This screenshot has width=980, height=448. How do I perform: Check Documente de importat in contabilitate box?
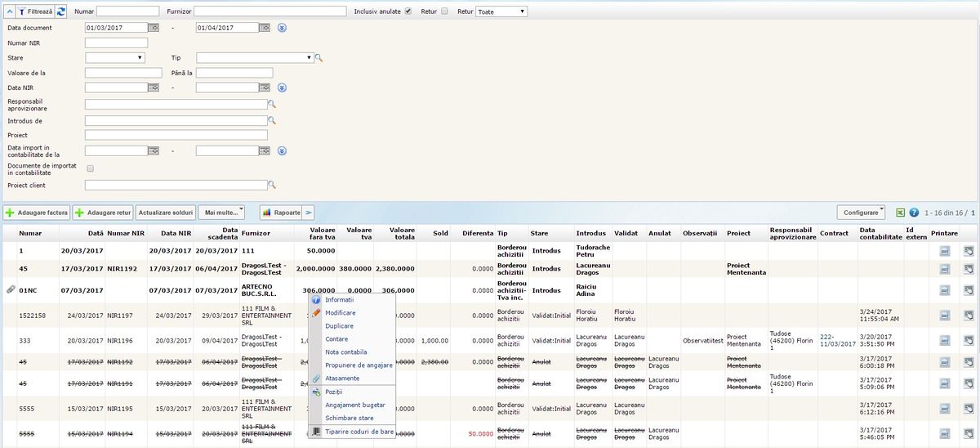pyautogui.click(x=91, y=168)
